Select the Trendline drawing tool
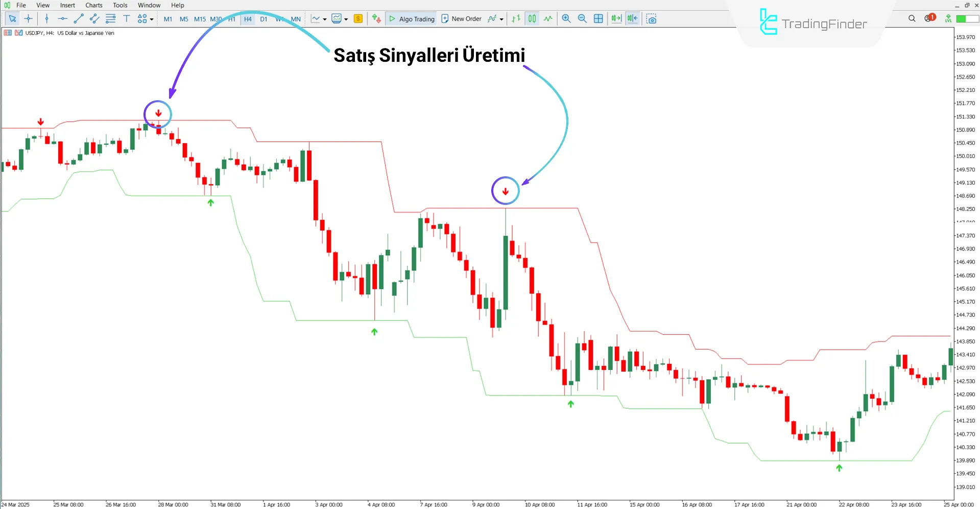The image size is (980, 509). click(78, 18)
